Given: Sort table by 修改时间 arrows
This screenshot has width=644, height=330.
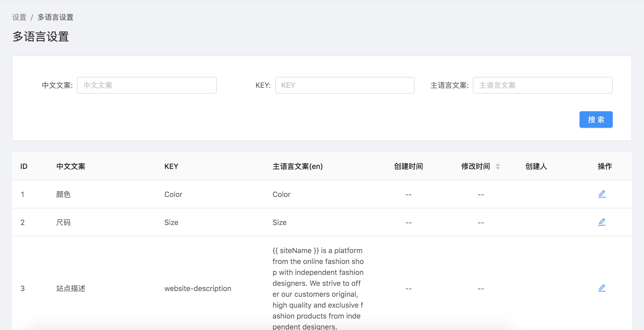Looking at the screenshot, I should [x=498, y=166].
